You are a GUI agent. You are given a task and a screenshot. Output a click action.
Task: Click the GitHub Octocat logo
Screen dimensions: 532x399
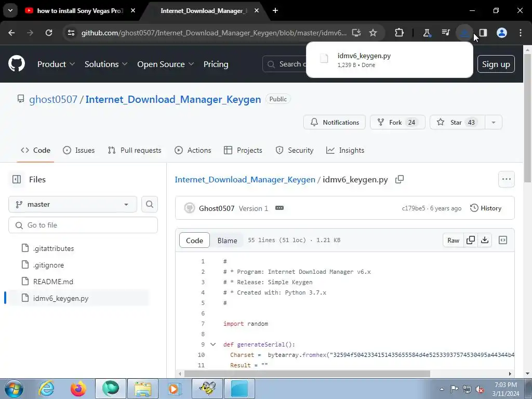click(17, 63)
